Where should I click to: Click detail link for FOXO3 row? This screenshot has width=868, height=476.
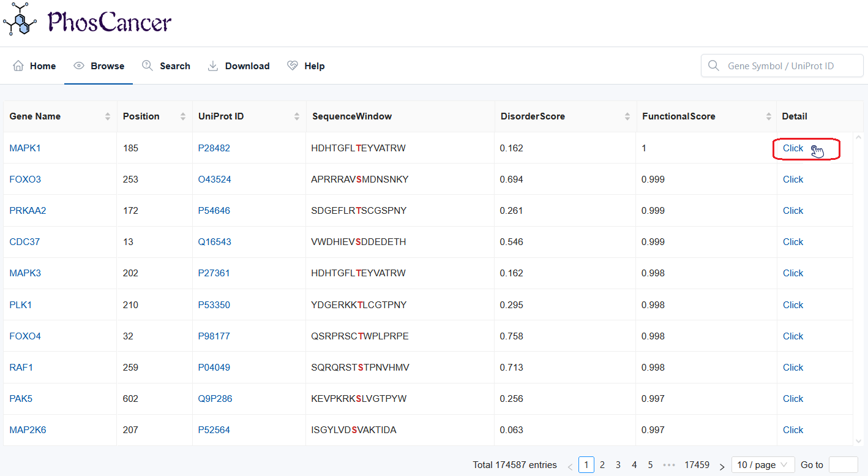pyautogui.click(x=793, y=179)
